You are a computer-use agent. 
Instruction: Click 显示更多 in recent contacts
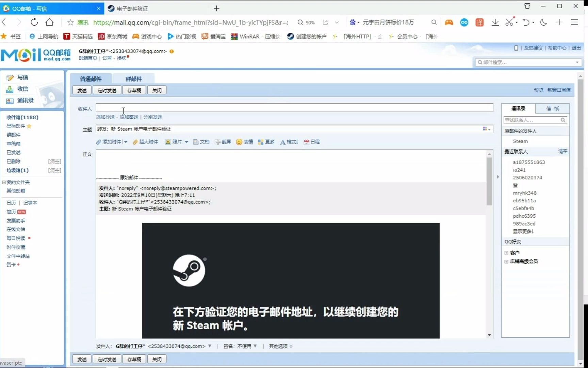pyautogui.click(x=523, y=231)
